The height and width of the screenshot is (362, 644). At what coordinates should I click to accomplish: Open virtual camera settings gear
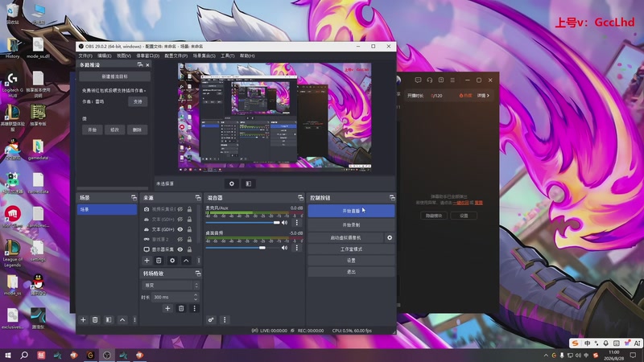[x=390, y=237]
